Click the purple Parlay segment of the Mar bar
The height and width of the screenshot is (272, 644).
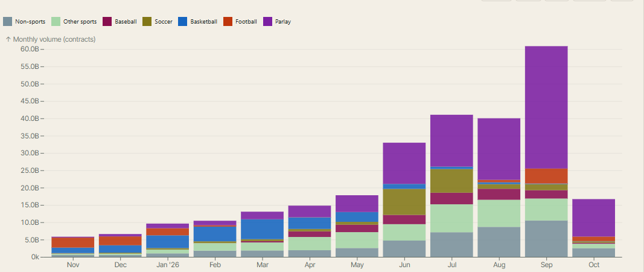coord(262,216)
